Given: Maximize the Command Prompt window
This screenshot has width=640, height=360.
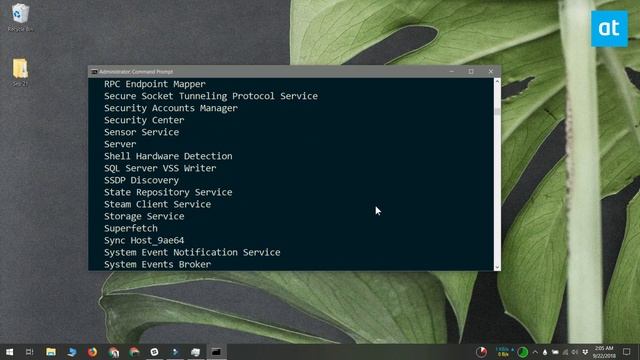Looking at the screenshot, I should pyautogui.click(x=471, y=71).
